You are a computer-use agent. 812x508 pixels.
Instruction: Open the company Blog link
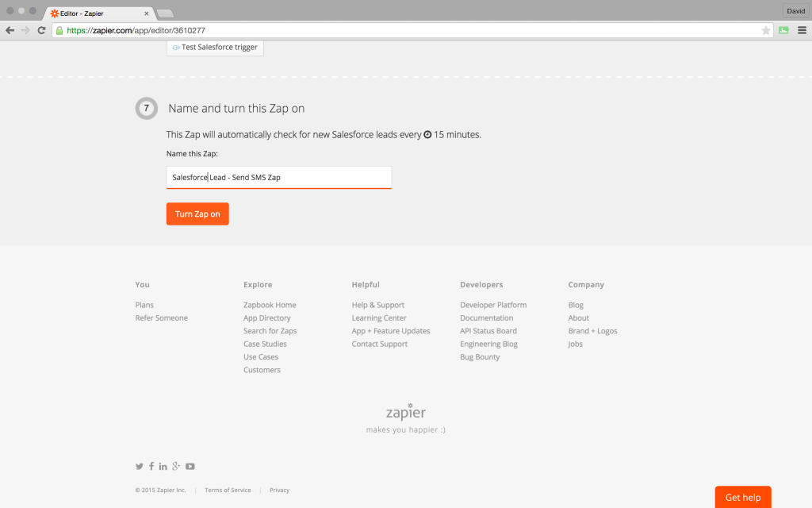point(576,305)
